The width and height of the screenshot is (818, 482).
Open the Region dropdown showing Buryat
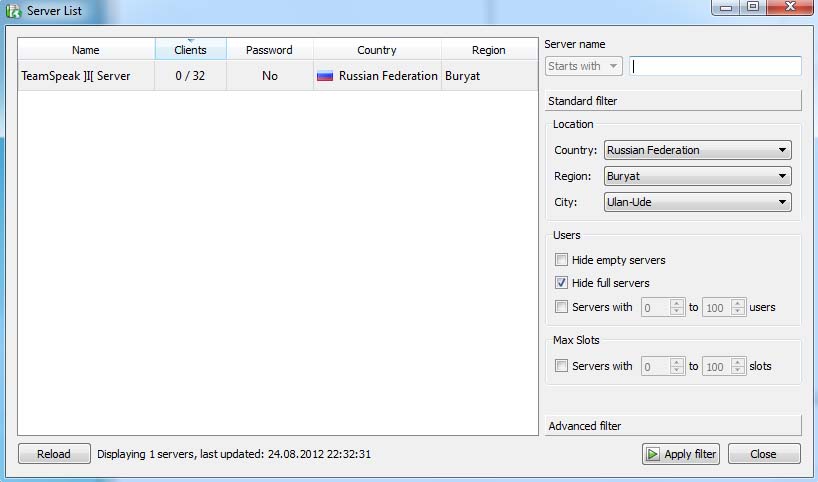697,176
